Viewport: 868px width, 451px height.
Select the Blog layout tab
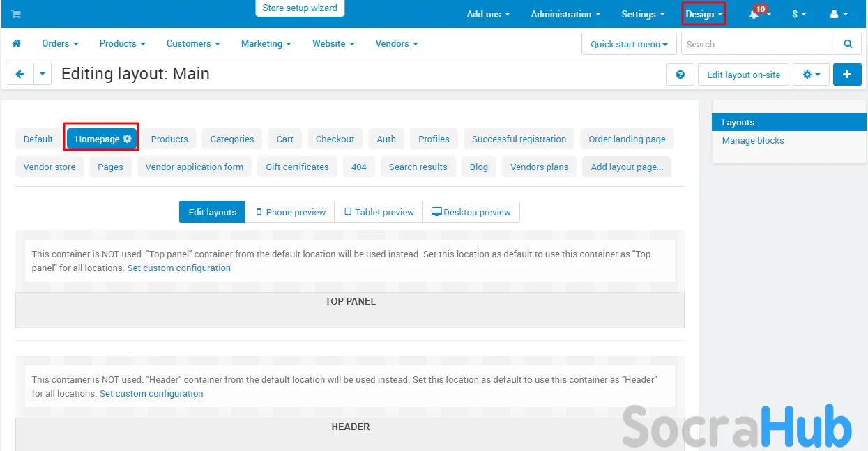[x=479, y=167]
